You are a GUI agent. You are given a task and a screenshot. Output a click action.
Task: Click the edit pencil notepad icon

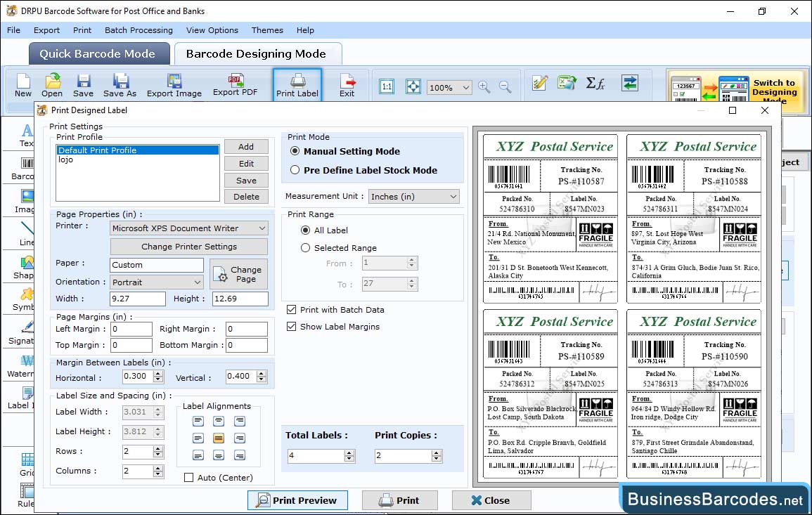[x=540, y=83]
